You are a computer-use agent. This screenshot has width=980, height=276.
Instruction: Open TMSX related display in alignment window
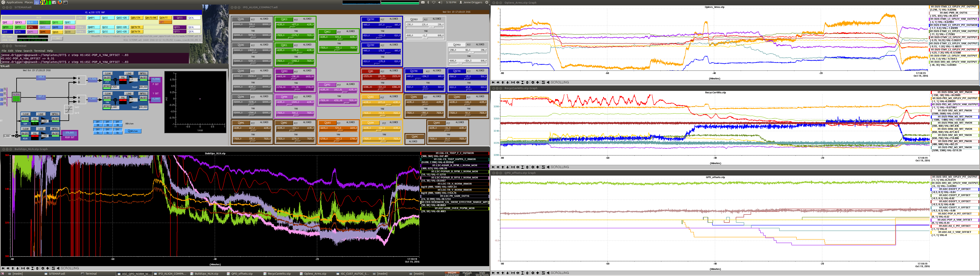(x=457, y=45)
